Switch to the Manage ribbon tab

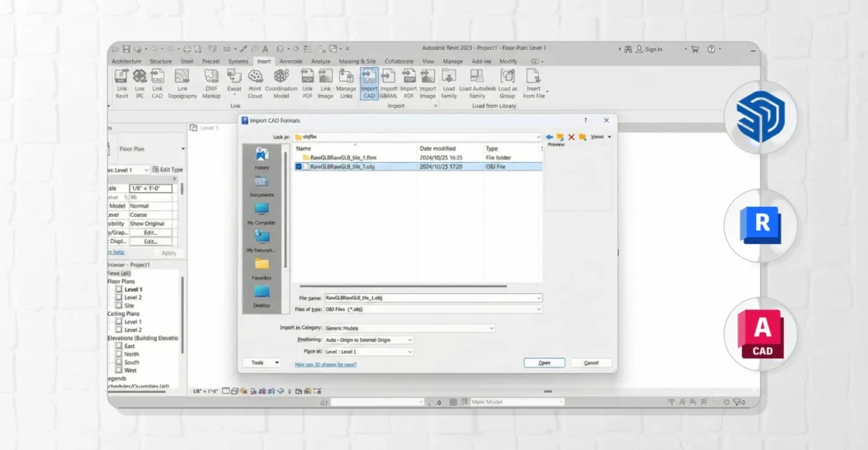pos(453,61)
